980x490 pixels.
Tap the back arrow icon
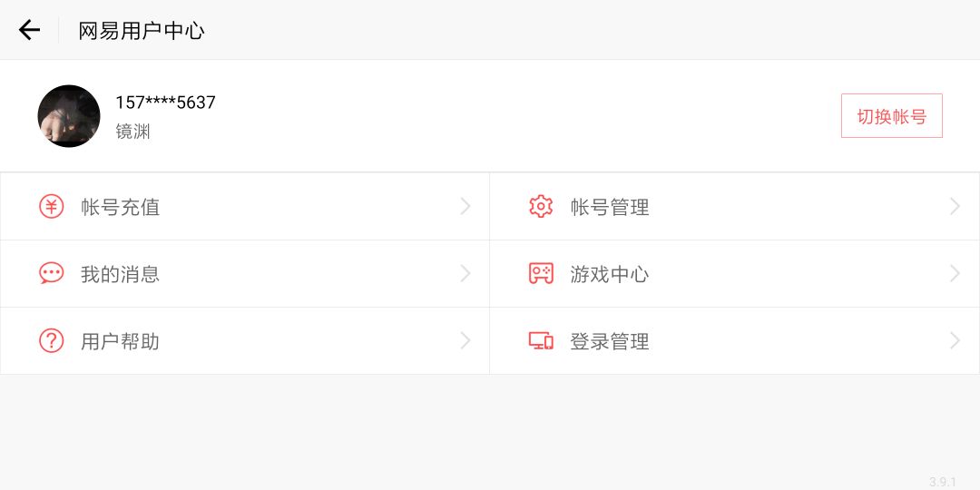(x=30, y=30)
